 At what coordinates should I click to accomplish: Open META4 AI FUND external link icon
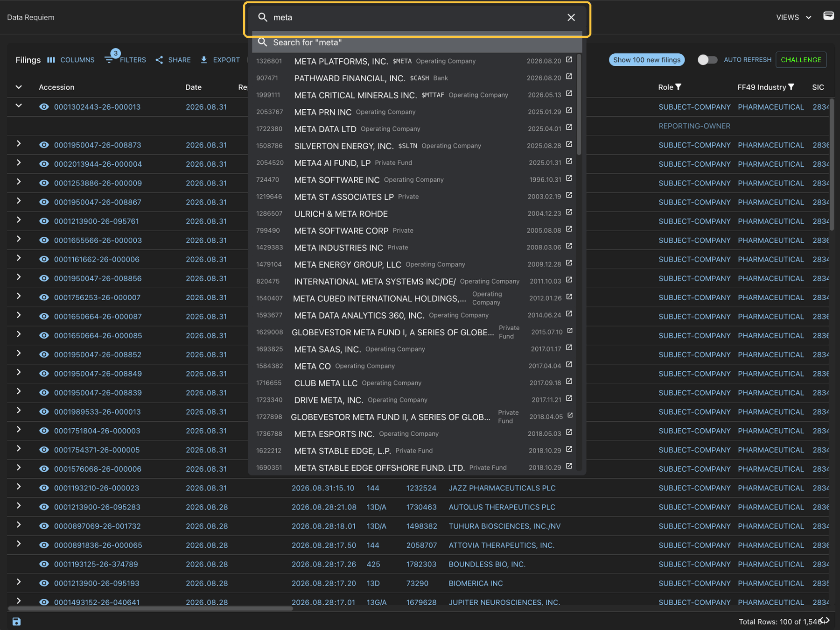point(569,161)
